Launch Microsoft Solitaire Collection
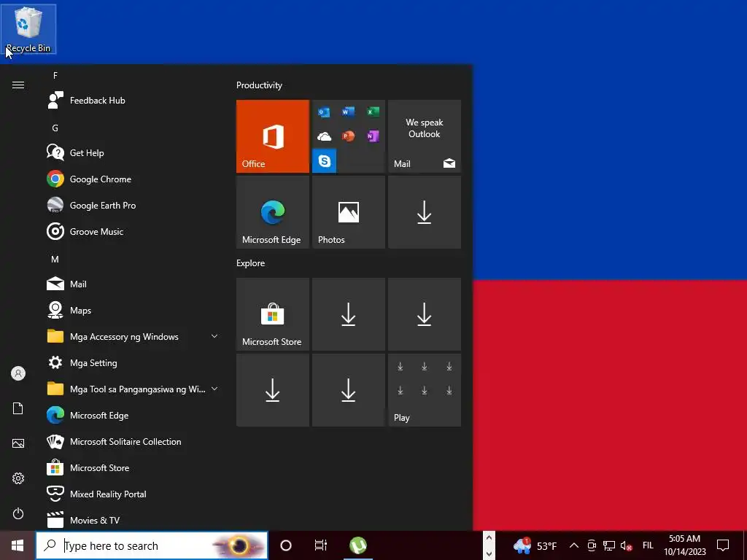The image size is (747, 560). tap(133, 441)
